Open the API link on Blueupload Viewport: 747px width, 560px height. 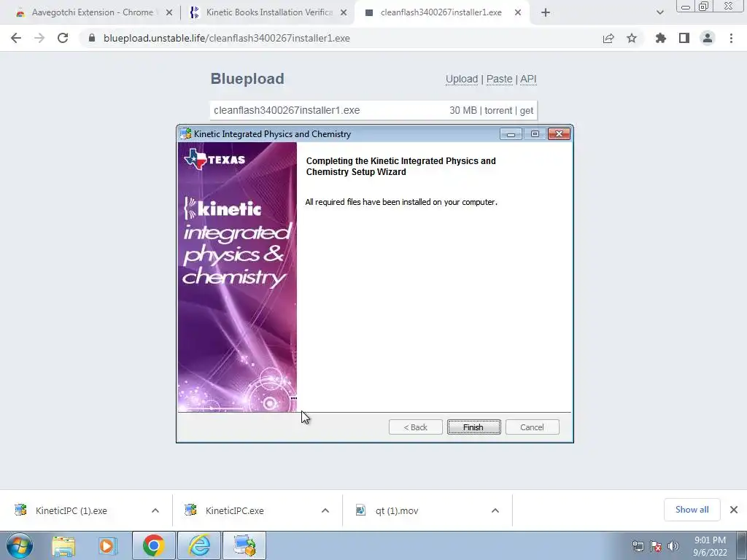[528, 79]
